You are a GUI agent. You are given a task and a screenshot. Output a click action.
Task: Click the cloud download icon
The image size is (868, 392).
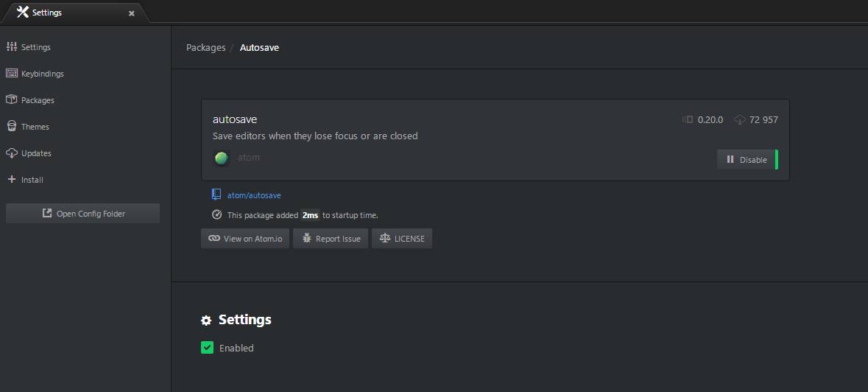point(740,119)
